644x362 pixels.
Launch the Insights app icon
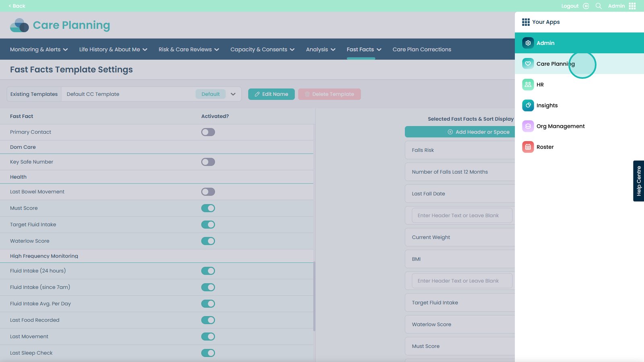tap(528, 105)
